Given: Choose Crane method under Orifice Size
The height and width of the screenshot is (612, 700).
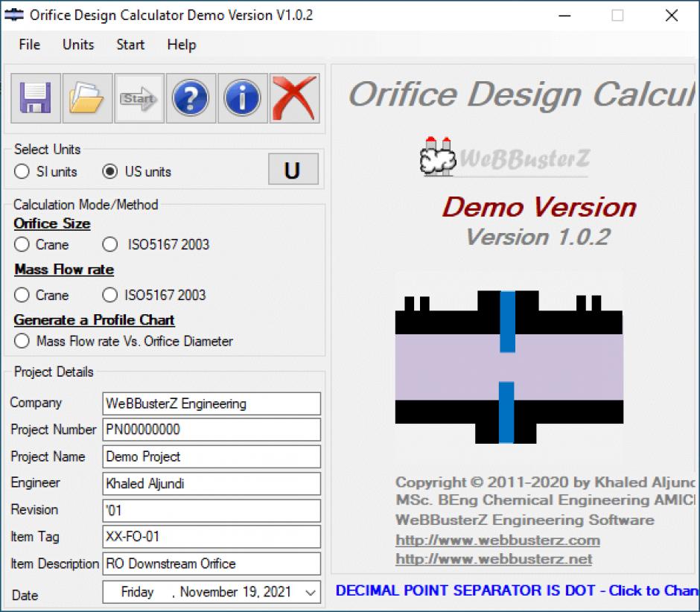Looking at the screenshot, I should click(22, 244).
